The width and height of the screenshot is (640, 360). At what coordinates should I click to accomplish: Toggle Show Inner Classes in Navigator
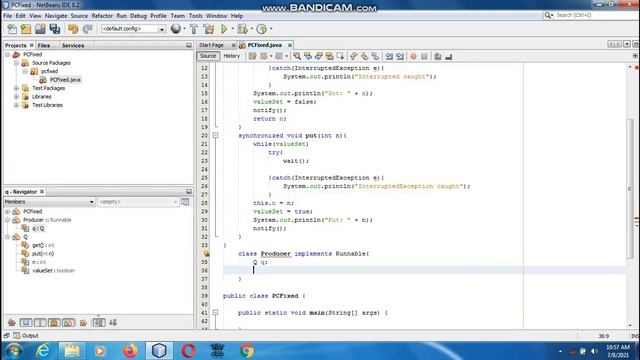pos(68,322)
